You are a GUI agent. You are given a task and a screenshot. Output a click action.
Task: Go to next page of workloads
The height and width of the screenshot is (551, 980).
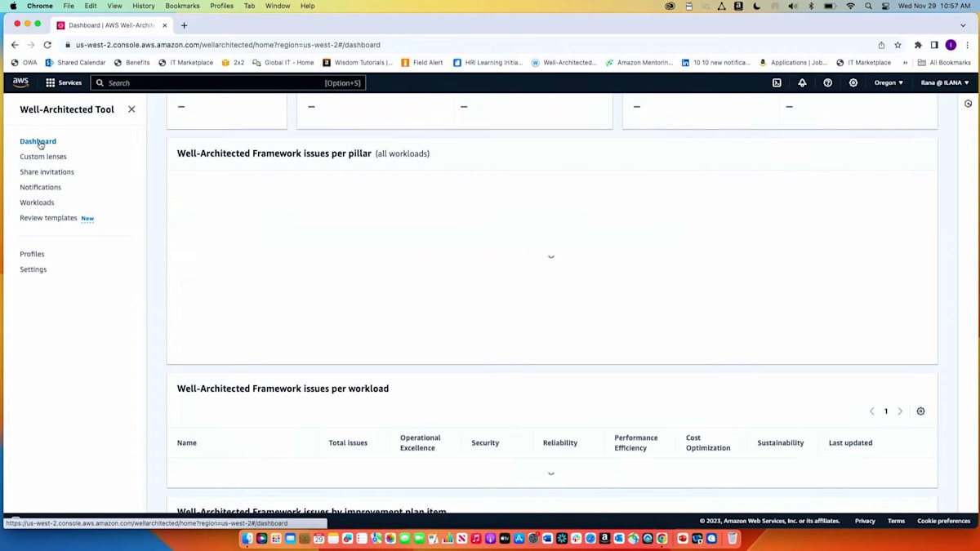(x=900, y=411)
